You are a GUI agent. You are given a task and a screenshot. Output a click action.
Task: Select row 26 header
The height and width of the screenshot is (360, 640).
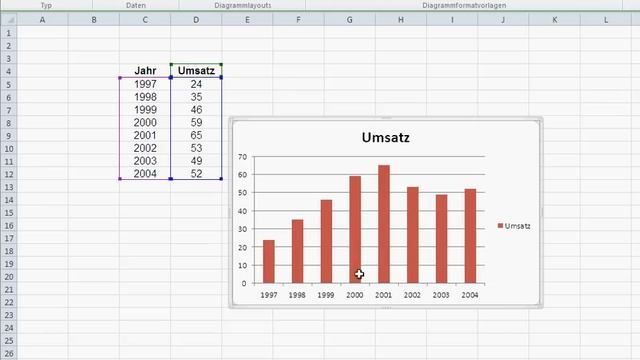pyautogui.click(x=9, y=353)
